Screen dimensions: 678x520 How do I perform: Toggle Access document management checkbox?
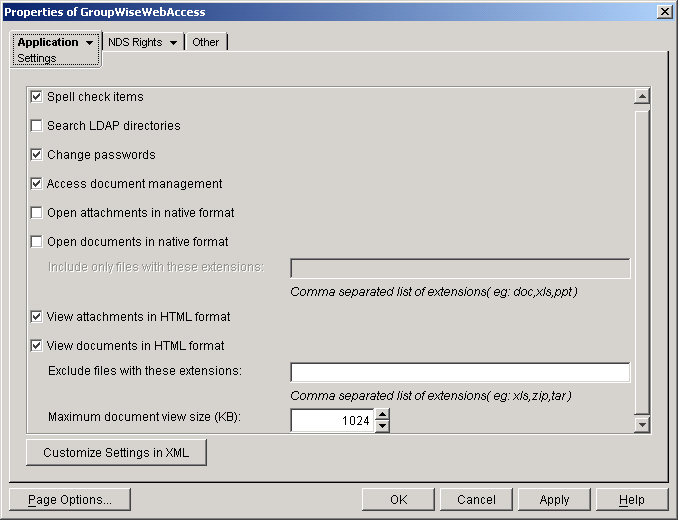[x=36, y=183]
